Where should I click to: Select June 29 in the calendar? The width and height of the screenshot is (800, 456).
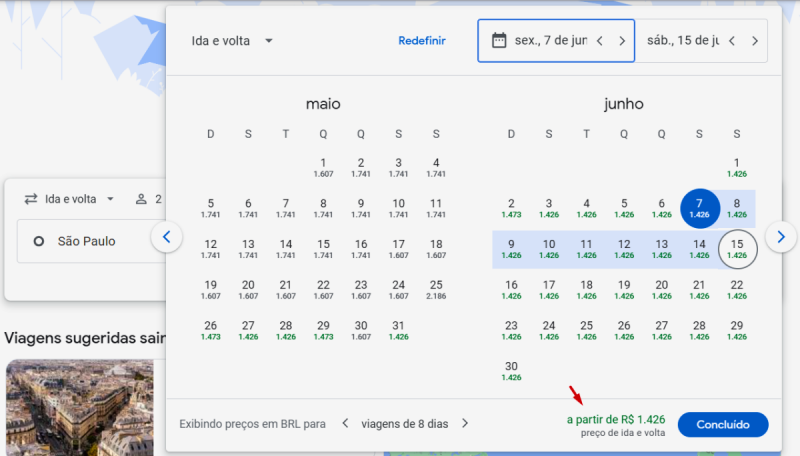coord(737,331)
